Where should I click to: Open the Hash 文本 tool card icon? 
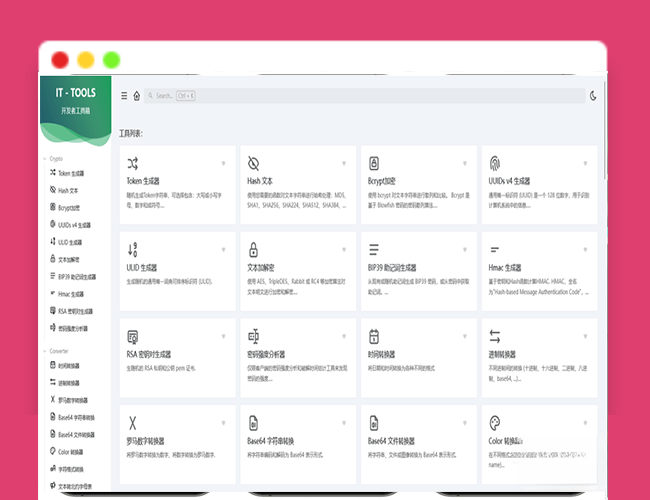pyautogui.click(x=253, y=162)
